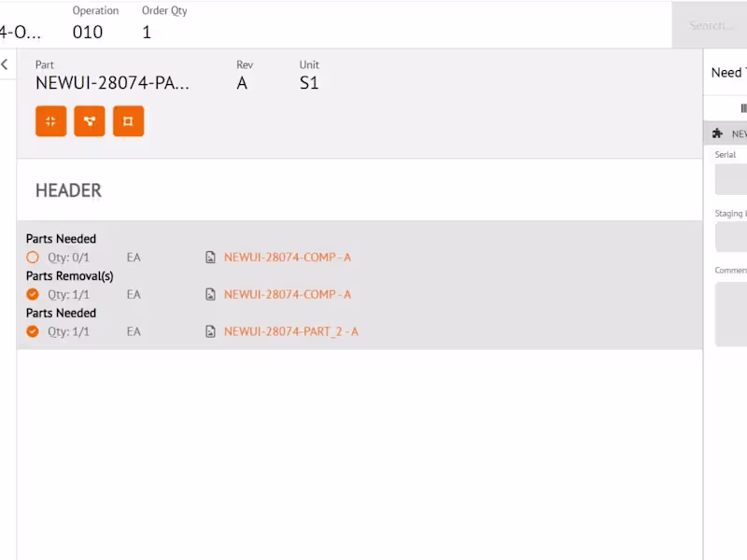Click the orange node-graph icon button
Screen dimensions: 747x560
90,121
